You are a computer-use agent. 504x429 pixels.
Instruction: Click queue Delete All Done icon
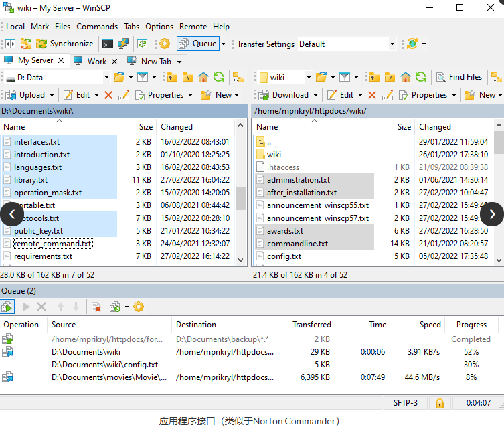(96, 307)
